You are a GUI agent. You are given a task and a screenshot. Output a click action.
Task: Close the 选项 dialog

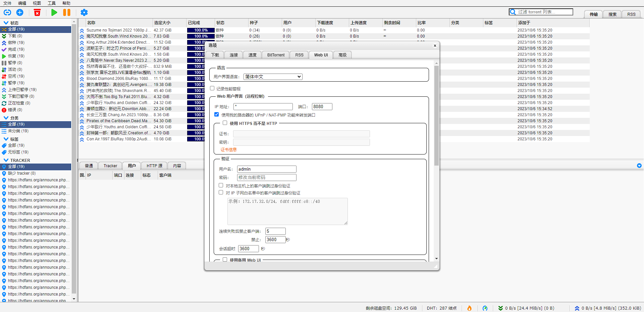435,46
